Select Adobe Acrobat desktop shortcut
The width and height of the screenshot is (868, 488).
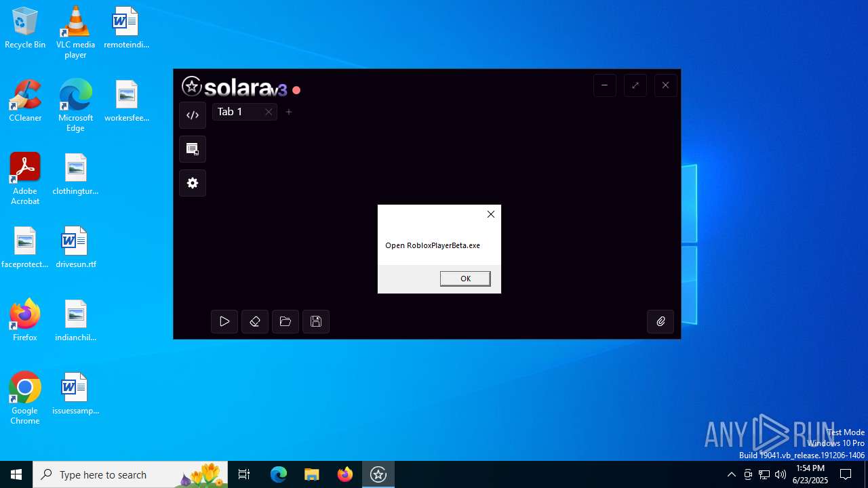[x=25, y=179]
